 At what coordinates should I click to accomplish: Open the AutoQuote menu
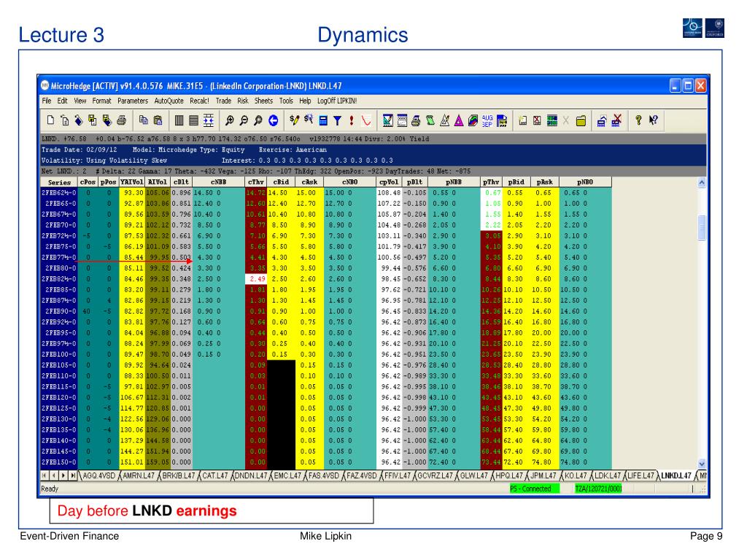(x=169, y=101)
